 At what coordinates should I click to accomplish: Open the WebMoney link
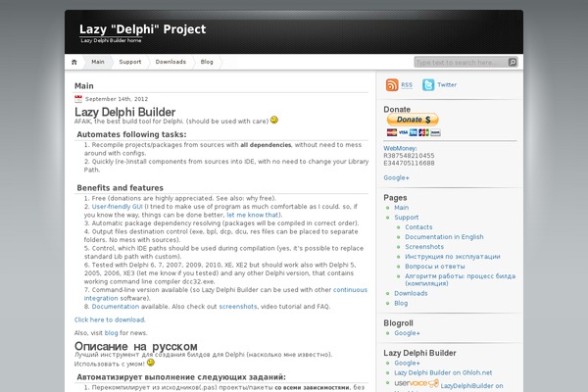(400, 148)
